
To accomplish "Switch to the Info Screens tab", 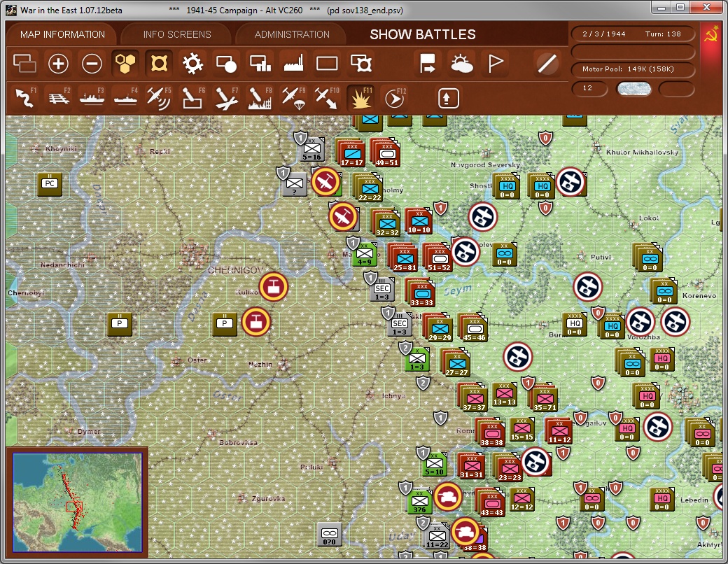I will pos(177,34).
